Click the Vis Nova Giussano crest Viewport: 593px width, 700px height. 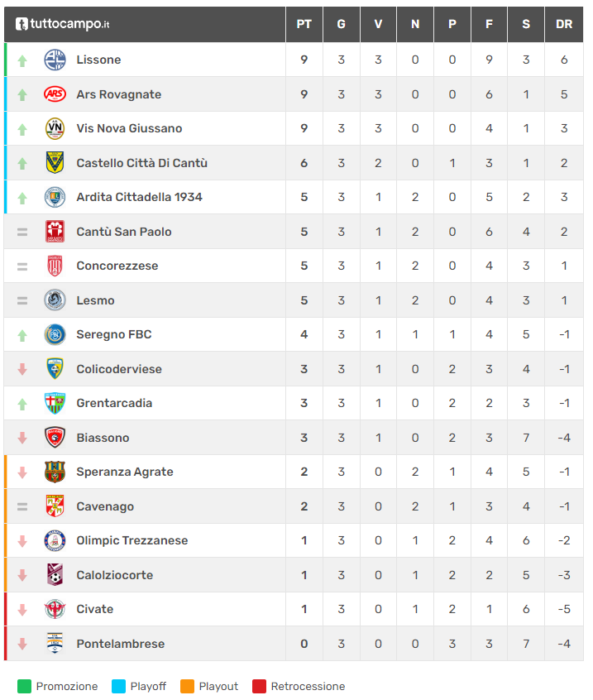tap(55, 128)
